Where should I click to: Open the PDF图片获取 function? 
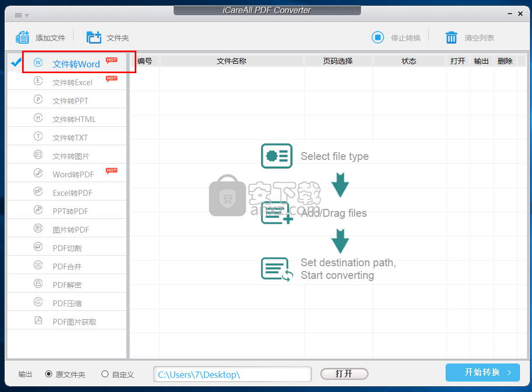67,320
